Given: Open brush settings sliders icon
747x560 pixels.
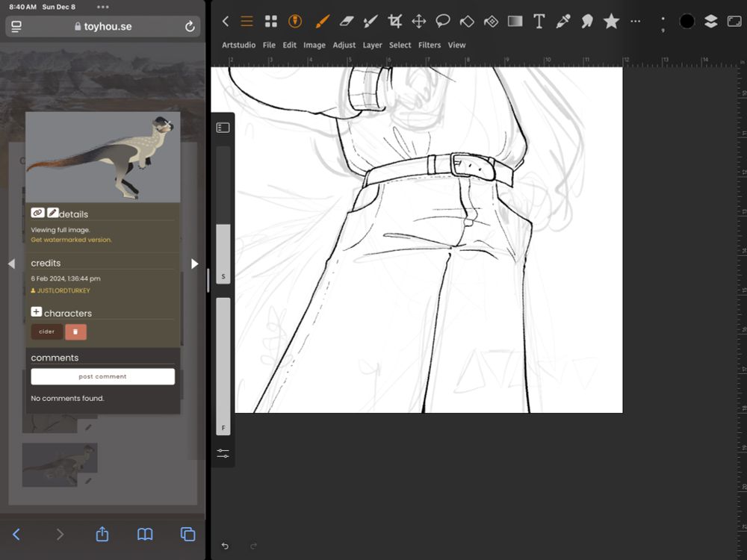Looking at the screenshot, I should click(223, 453).
